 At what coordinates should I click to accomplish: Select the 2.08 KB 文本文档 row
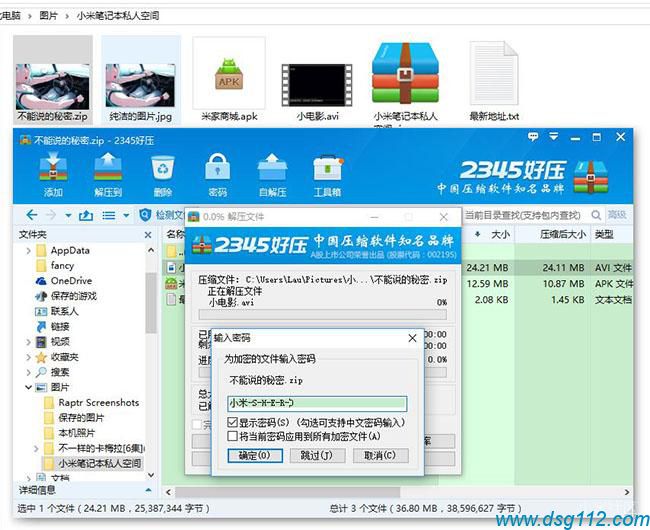coord(398,300)
